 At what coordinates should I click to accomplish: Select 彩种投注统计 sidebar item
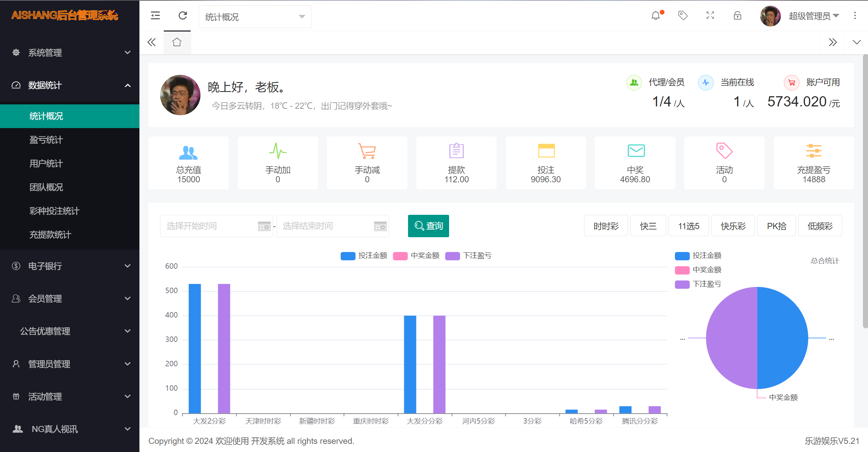click(54, 211)
